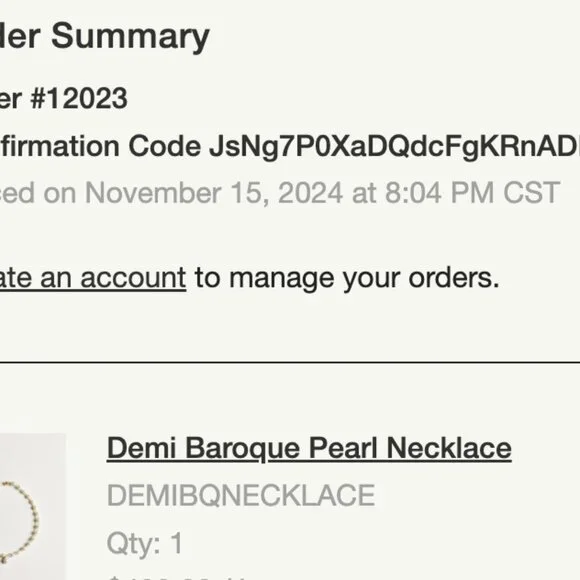Click the "Qty: 1" quantity text

click(144, 543)
